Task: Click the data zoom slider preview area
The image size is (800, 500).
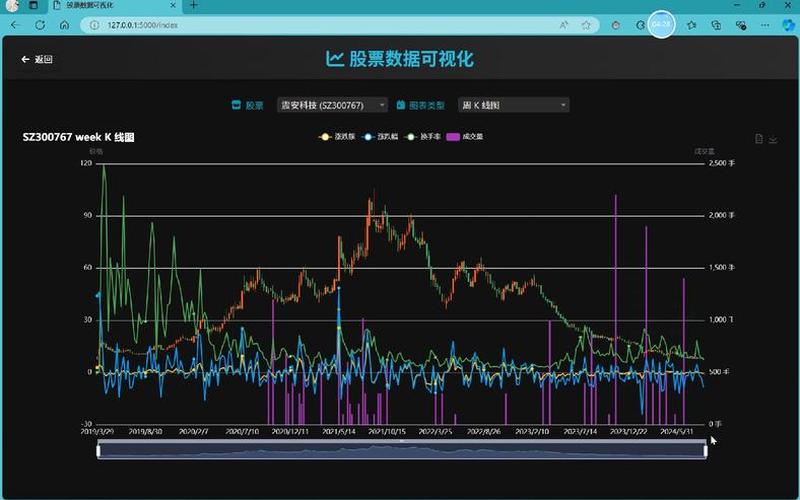Action: coord(402,451)
